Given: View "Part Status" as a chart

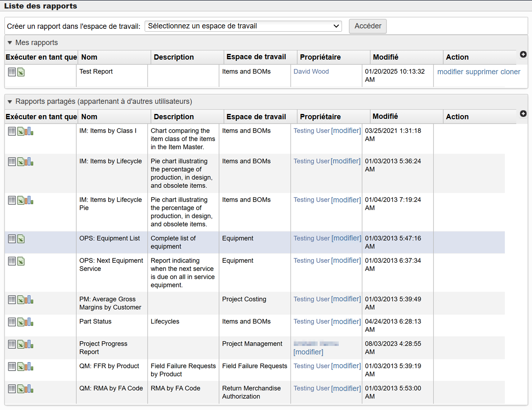Looking at the screenshot, I should [28, 322].
